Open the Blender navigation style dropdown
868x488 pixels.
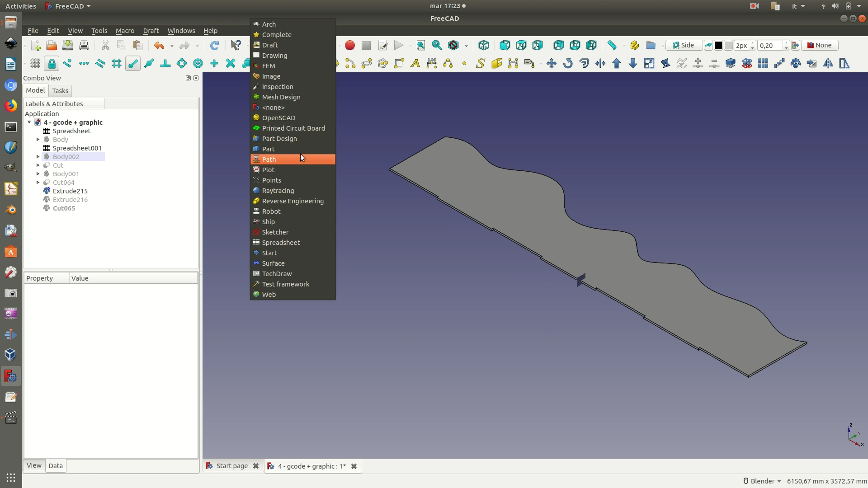pos(763,481)
